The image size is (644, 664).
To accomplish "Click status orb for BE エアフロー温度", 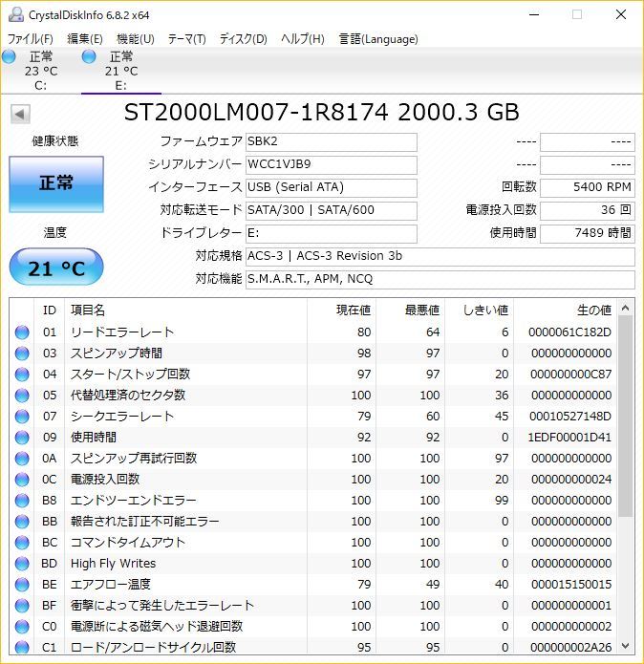I will click(22, 585).
